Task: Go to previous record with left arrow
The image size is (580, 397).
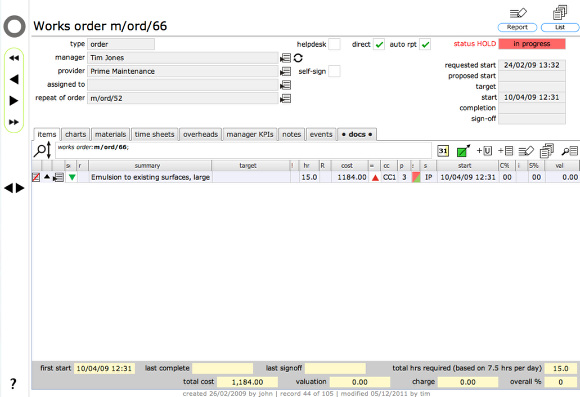Action: [x=14, y=79]
